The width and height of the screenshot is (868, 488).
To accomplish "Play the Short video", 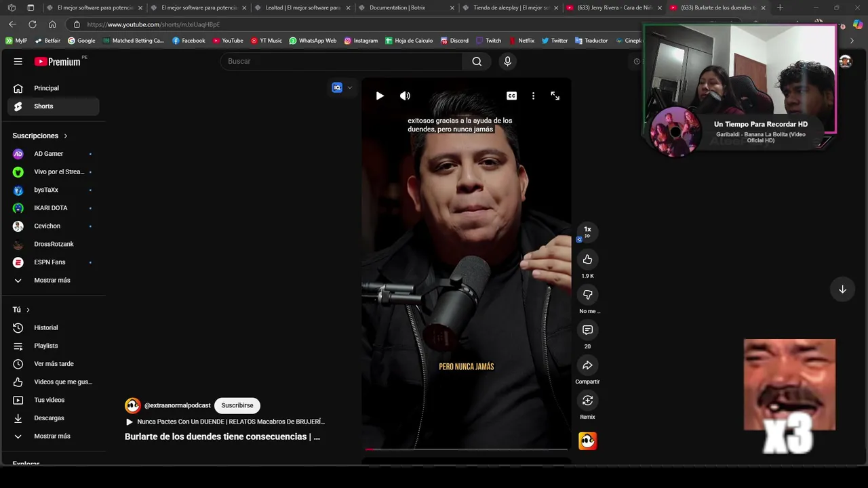I will (x=380, y=96).
